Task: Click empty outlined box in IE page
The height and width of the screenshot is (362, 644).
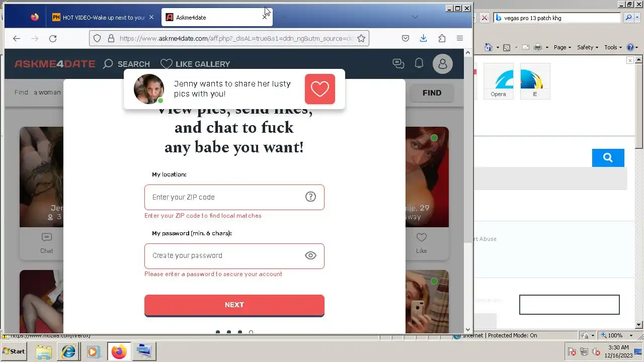Action: pyautogui.click(x=569, y=305)
